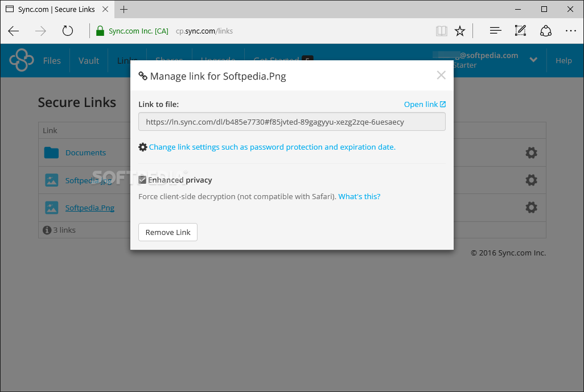This screenshot has height=392, width=584.
Task: Click the Make a Web Note icon
Action: 520,31
